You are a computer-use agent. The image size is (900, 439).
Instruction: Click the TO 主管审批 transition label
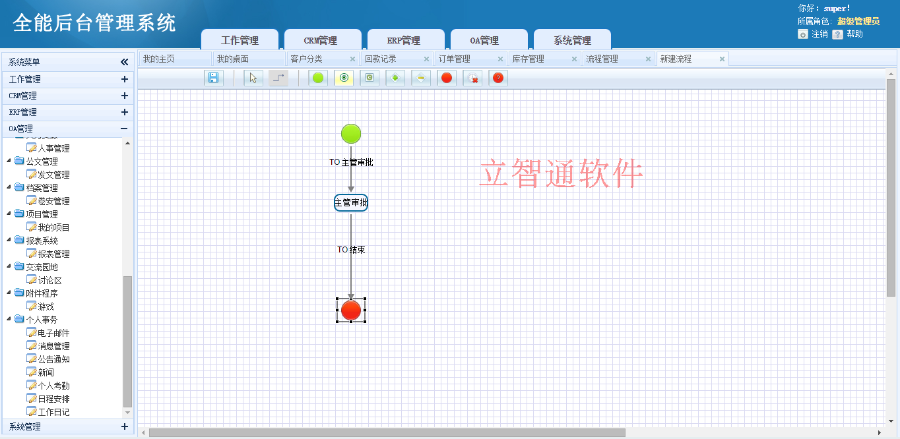[x=351, y=162]
